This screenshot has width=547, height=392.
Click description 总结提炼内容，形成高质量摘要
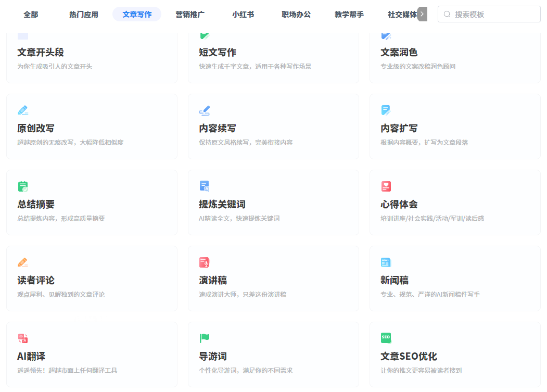[61, 219]
